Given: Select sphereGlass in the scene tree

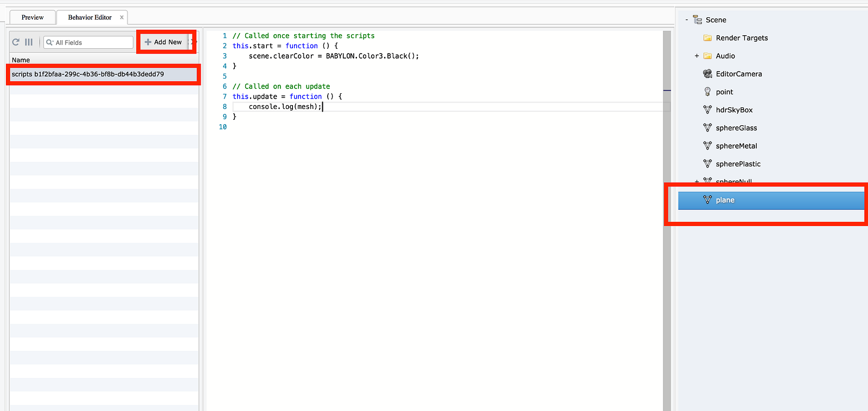Looking at the screenshot, I should coord(736,128).
